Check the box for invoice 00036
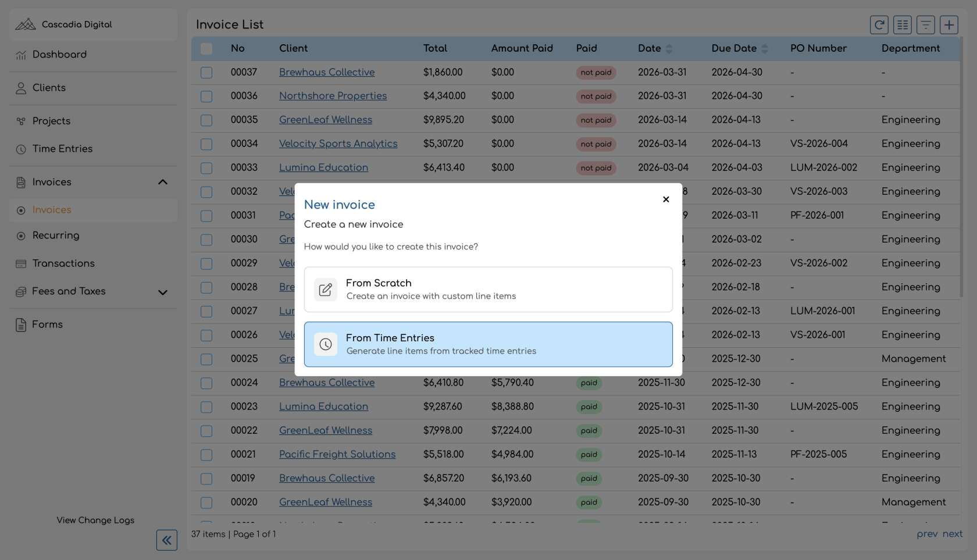This screenshot has width=977, height=560. pyautogui.click(x=206, y=97)
